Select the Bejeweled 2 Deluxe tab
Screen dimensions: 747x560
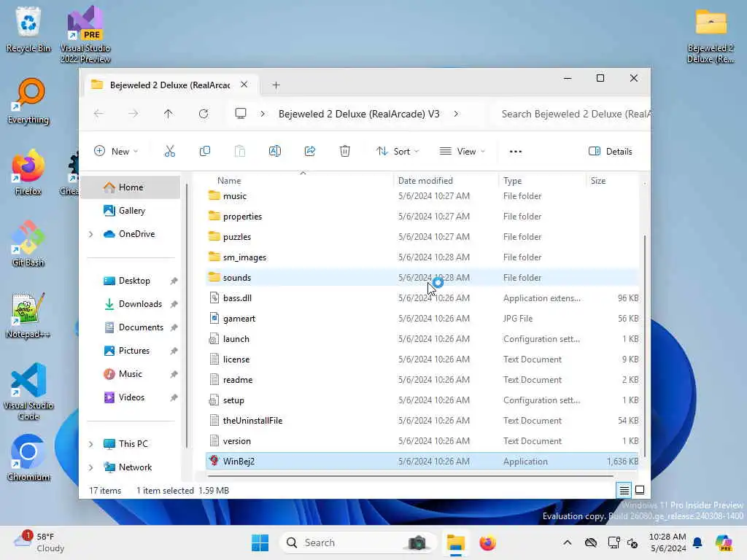170,85
